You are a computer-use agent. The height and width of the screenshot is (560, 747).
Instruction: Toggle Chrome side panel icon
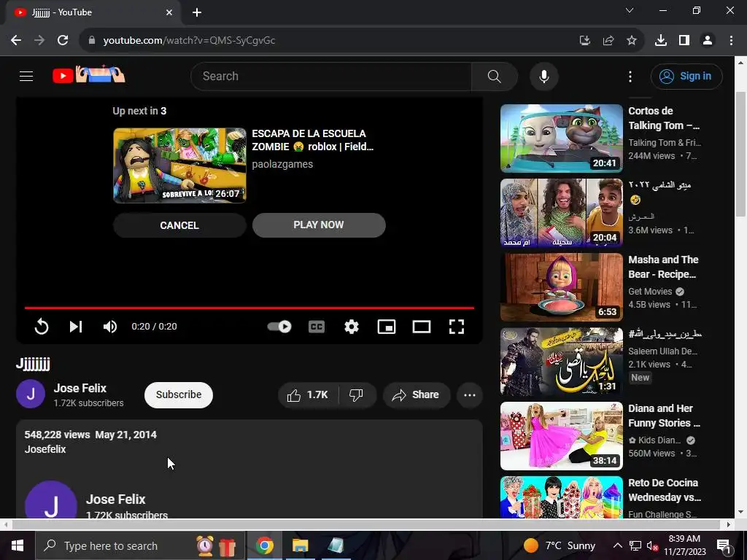(x=684, y=41)
